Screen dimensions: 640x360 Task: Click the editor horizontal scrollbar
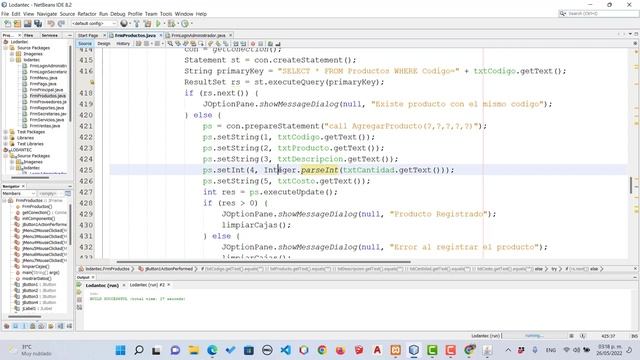(x=263, y=262)
